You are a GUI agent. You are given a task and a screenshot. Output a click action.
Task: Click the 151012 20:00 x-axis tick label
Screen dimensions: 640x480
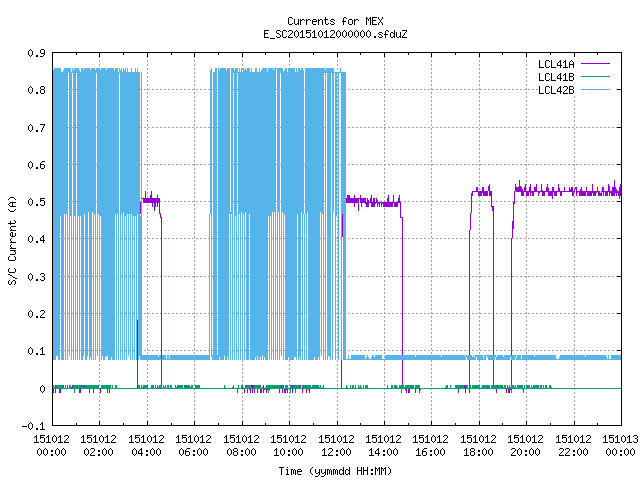pos(525,446)
